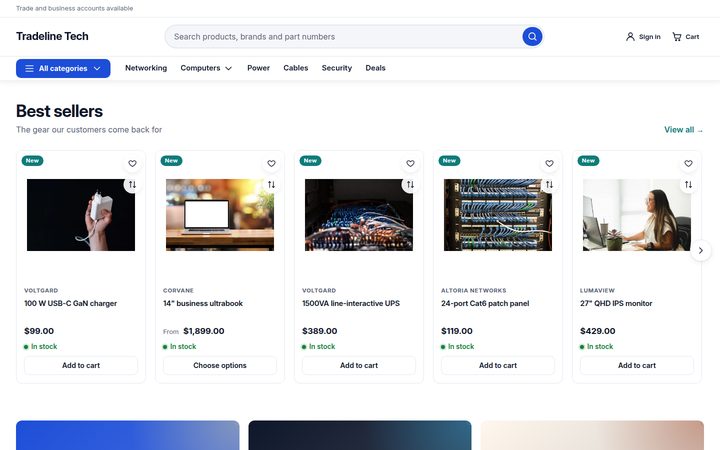The image size is (720, 450).
Task: Expand the Computers menu chevron
Action: tap(229, 68)
